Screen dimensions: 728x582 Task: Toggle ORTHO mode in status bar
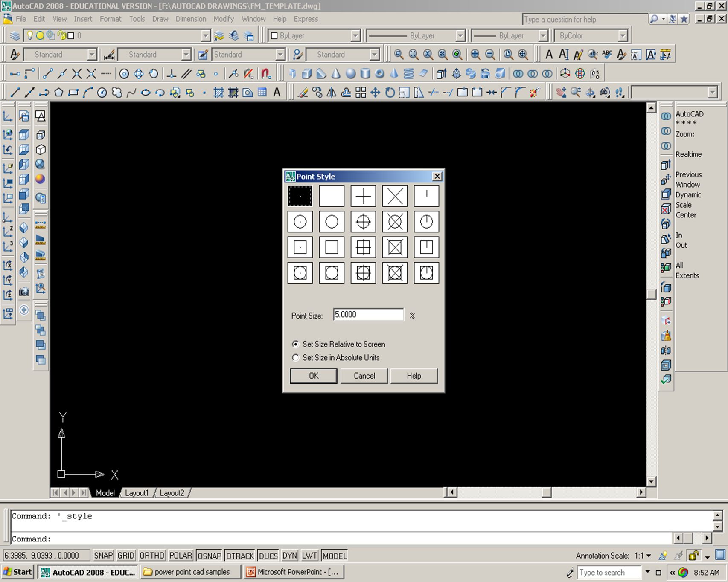152,556
